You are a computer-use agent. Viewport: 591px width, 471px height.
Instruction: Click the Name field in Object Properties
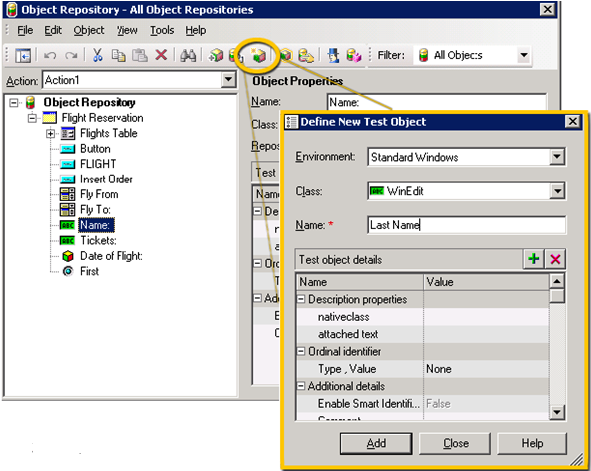click(436, 102)
